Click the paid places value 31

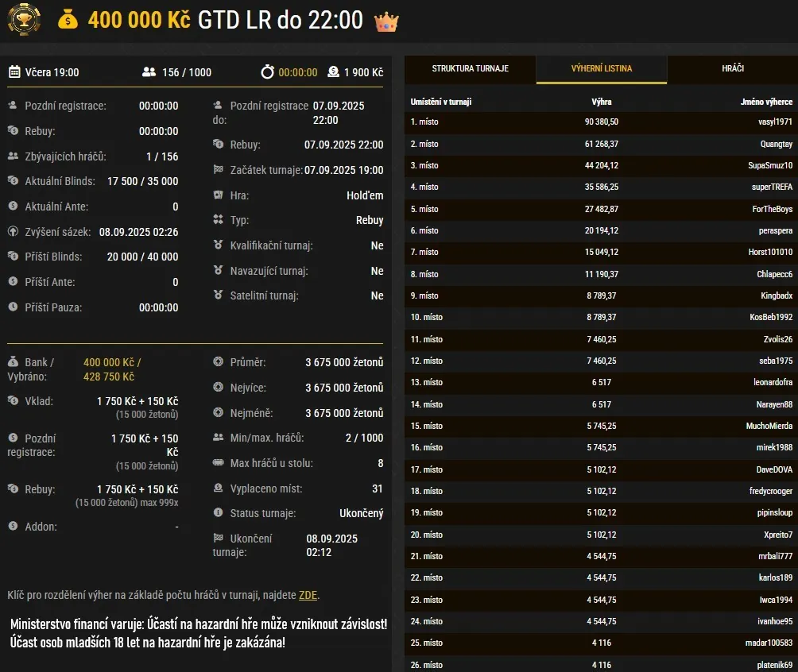tap(378, 489)
